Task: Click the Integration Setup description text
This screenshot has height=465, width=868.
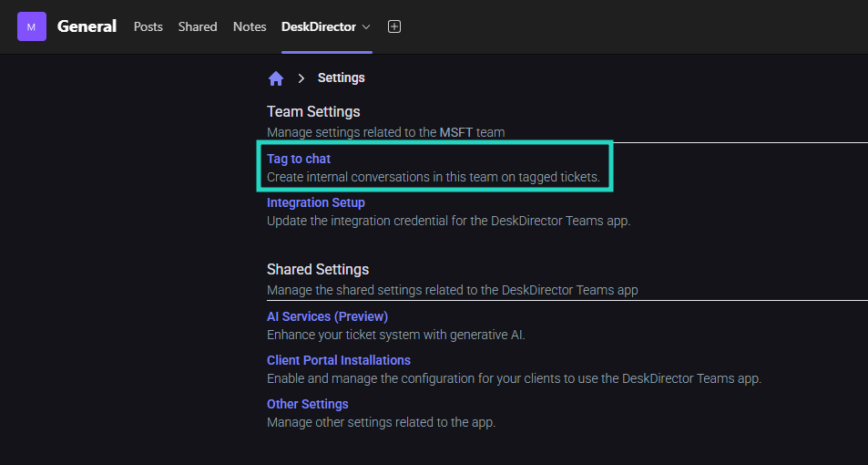Action: (x=448, y=221)
